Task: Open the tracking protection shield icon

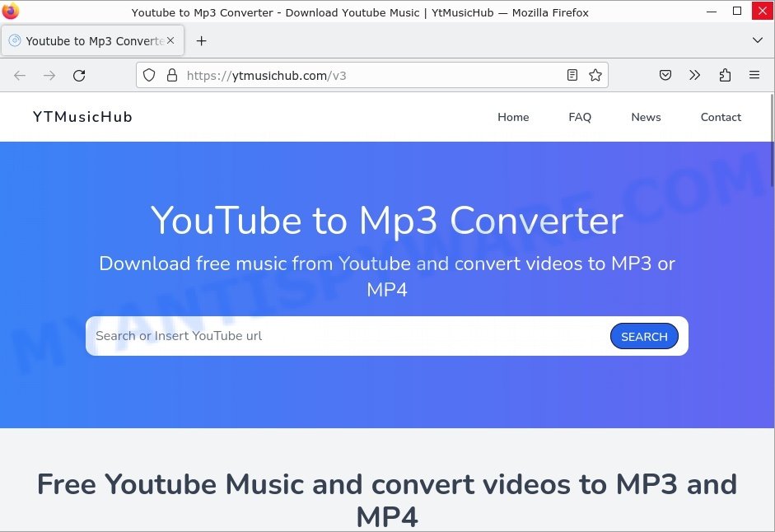Action: (x=149, y=75)
